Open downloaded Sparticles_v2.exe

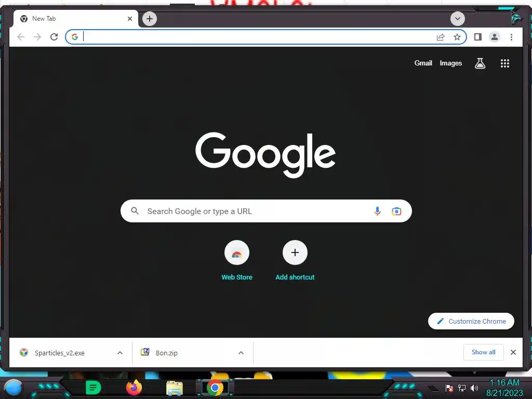tap(60, 353)
